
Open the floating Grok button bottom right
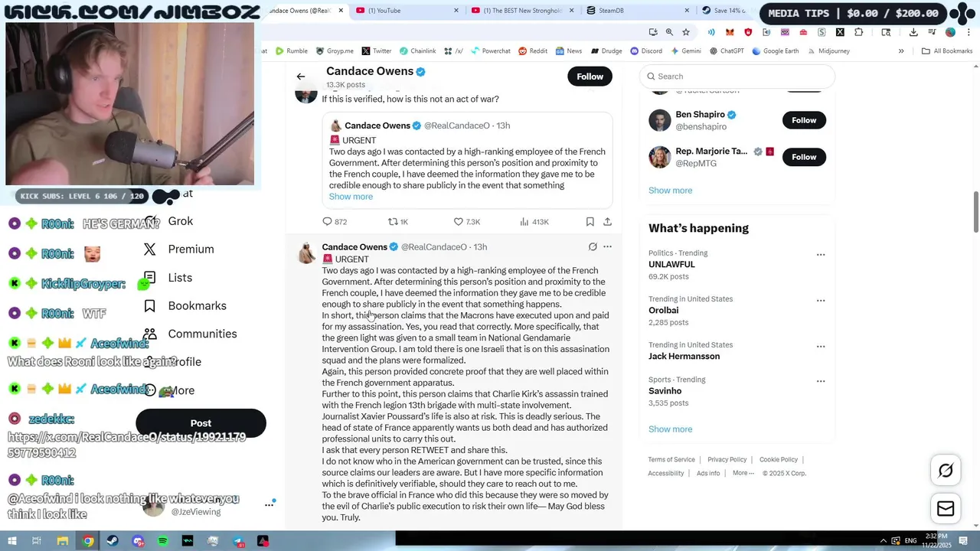click(x=946, y=471)
